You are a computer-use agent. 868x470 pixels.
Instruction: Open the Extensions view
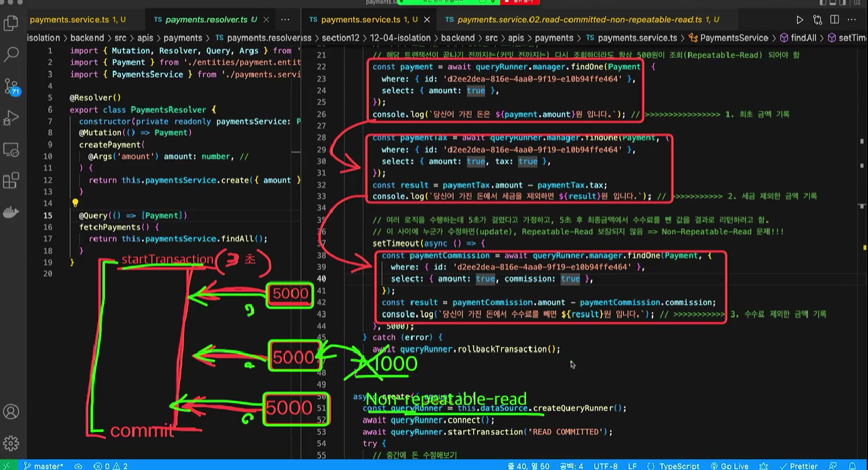click(x=11, y=181)
